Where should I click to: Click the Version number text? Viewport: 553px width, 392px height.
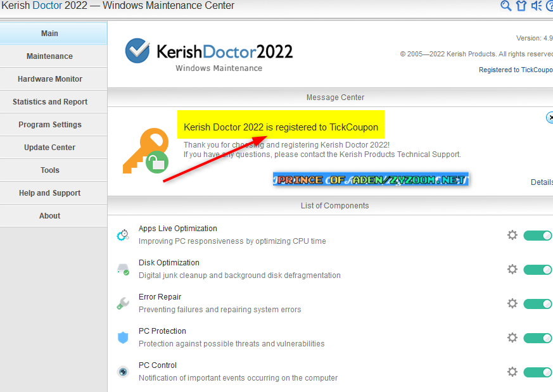534,38
